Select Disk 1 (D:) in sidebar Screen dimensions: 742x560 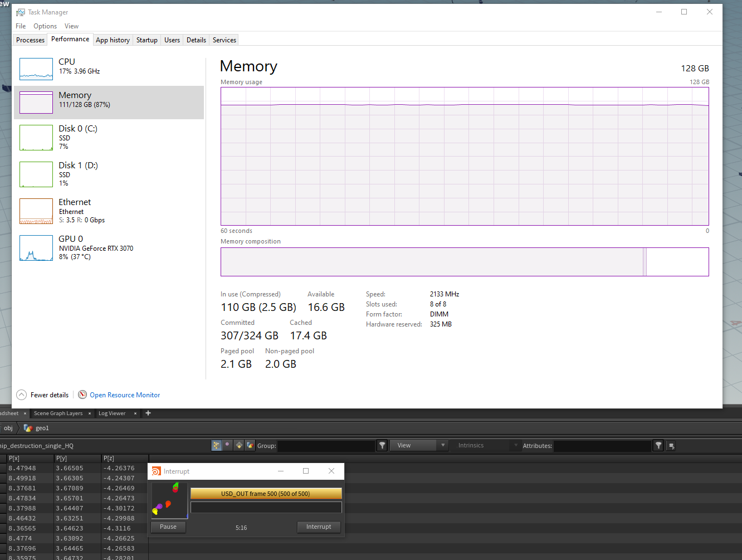click(109, 174)
